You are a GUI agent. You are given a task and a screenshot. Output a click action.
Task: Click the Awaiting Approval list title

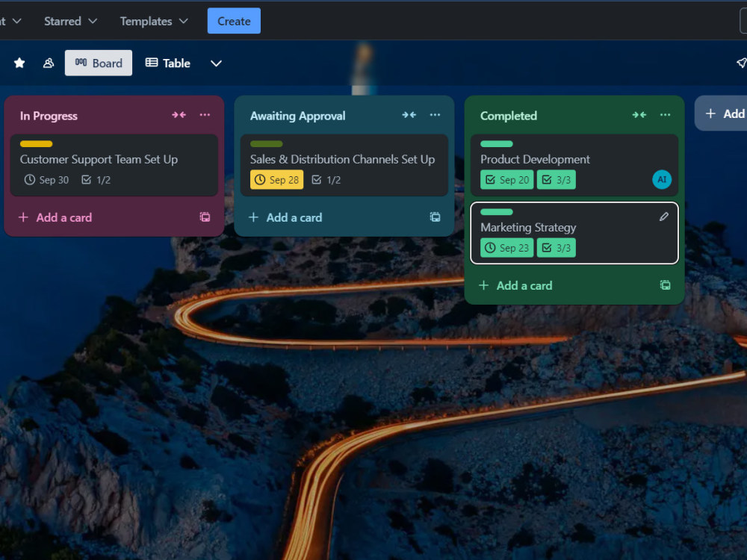[x=298, y=116]
